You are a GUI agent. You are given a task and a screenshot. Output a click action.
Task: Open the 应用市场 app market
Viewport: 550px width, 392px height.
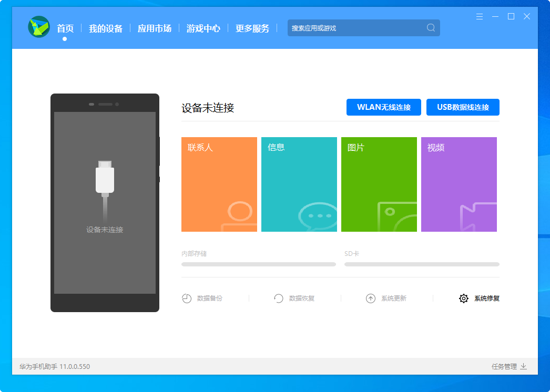pos(154,28)
